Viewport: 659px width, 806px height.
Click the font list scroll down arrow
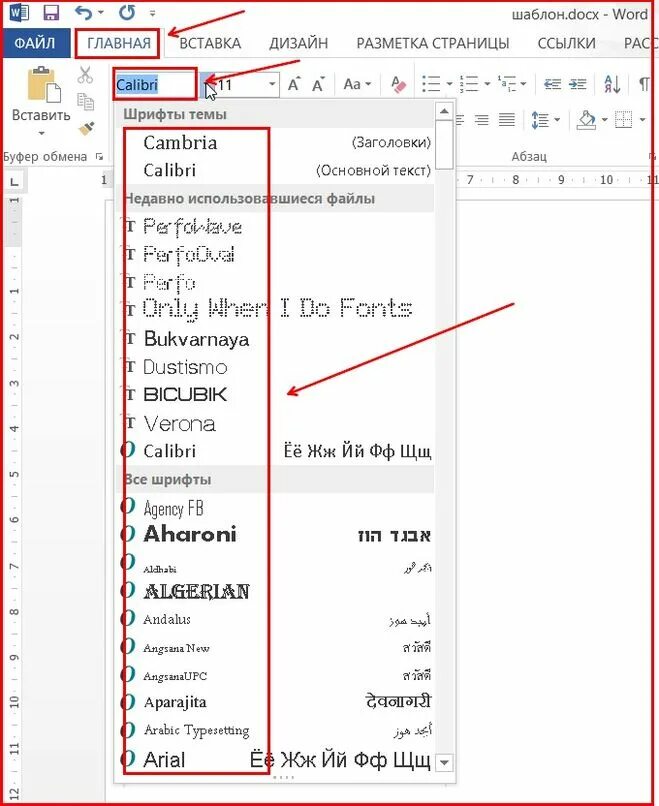(x=444, y=762)
